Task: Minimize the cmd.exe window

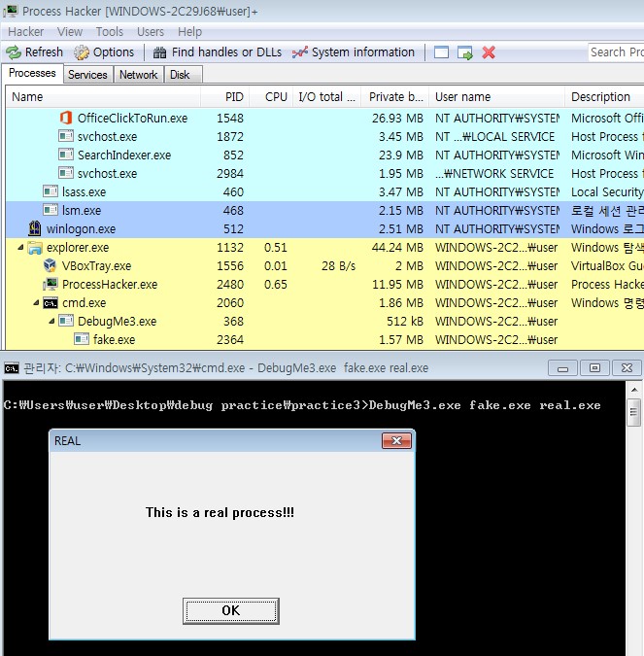Action: [562, 368]
